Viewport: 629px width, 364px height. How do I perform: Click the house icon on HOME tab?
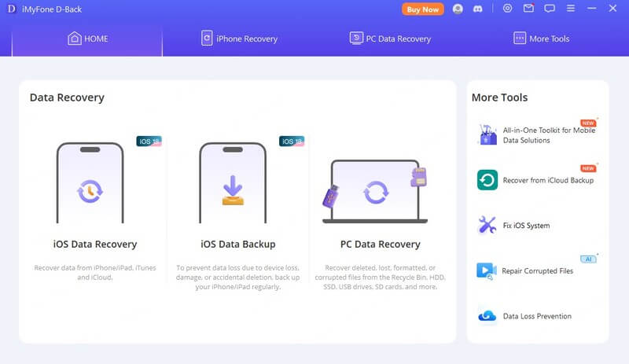tap(75, 39)
